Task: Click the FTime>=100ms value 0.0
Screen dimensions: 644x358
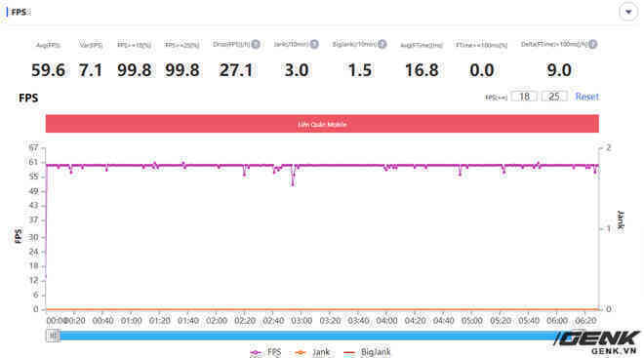Action: click(x=482, y=70)
